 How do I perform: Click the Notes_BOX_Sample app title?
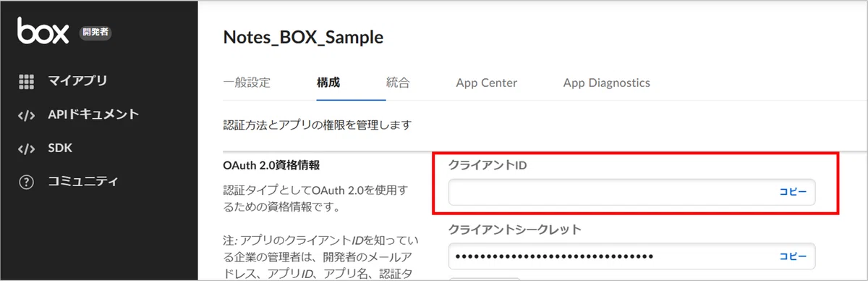(x=304, y=37)
